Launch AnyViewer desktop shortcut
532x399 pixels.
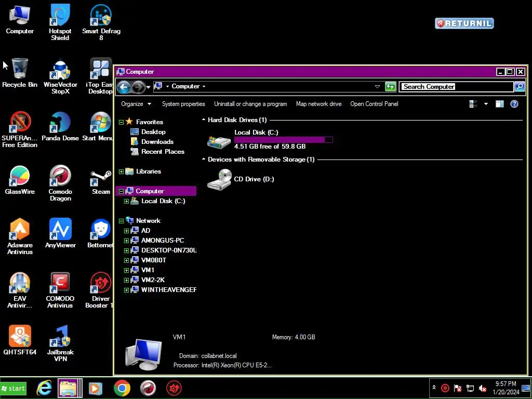click(60, 233)
